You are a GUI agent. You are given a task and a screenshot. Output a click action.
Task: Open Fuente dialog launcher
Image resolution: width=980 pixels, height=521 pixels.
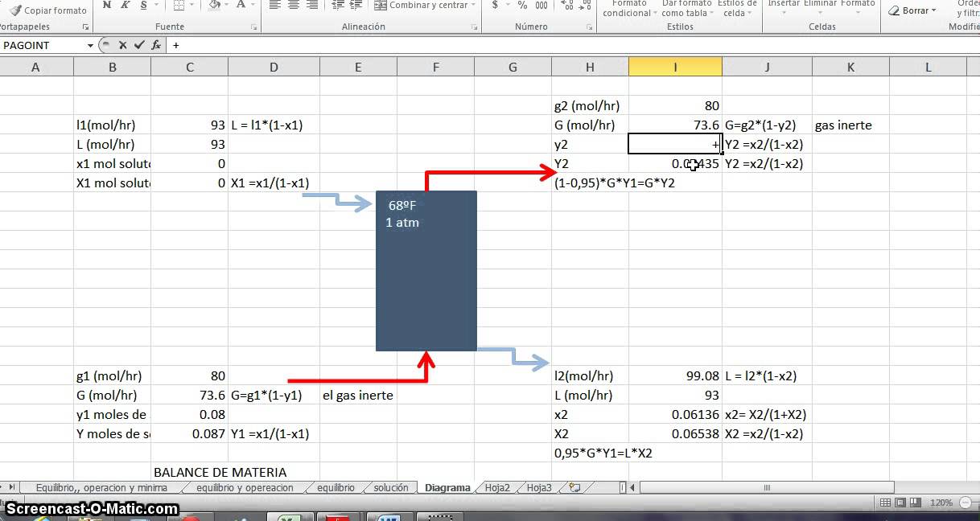pyautogui.click(x=254, y=27)
